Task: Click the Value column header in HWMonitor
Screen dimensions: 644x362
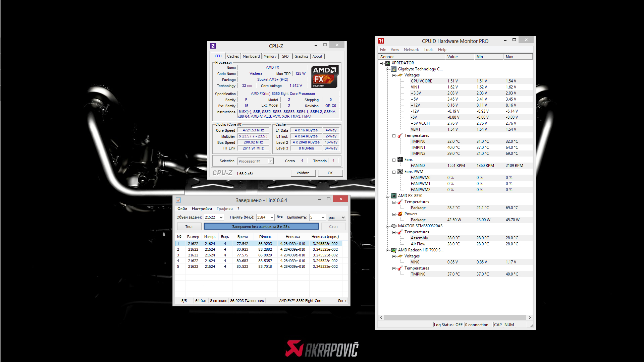Action: (460, 57)
